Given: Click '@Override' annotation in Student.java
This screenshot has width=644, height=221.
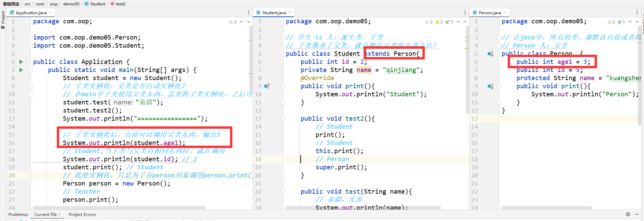Looking at the screenshot, I should coord(317,78).
